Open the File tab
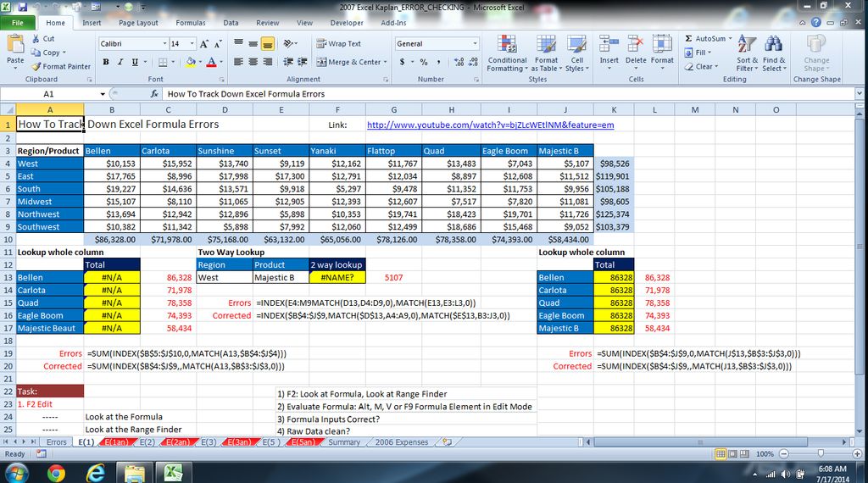 point(18,23)
